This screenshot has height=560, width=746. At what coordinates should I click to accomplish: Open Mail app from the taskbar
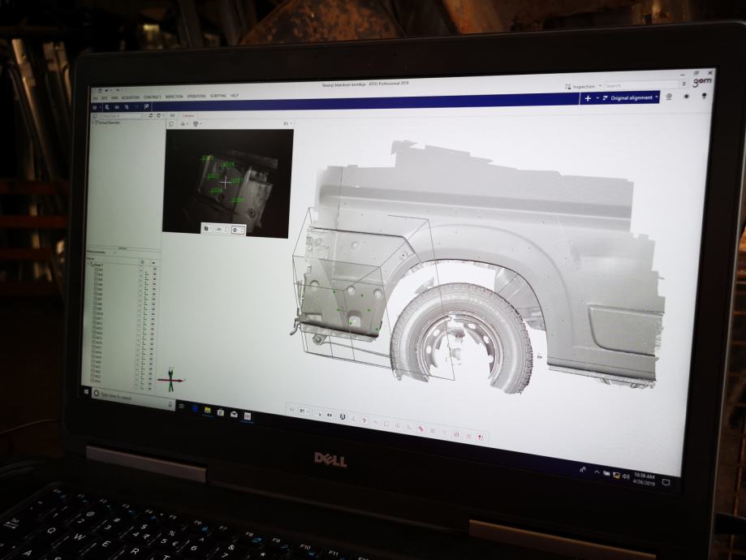click(x=234, y=414)
